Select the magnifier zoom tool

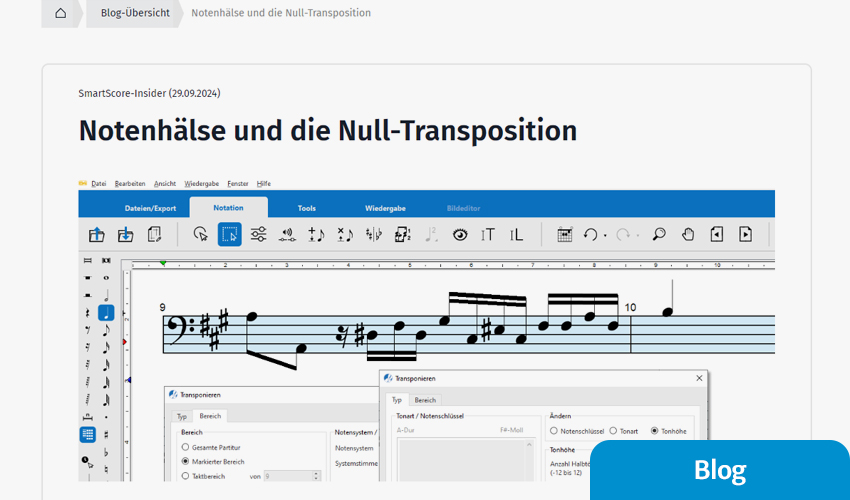[x=659, y=234]
